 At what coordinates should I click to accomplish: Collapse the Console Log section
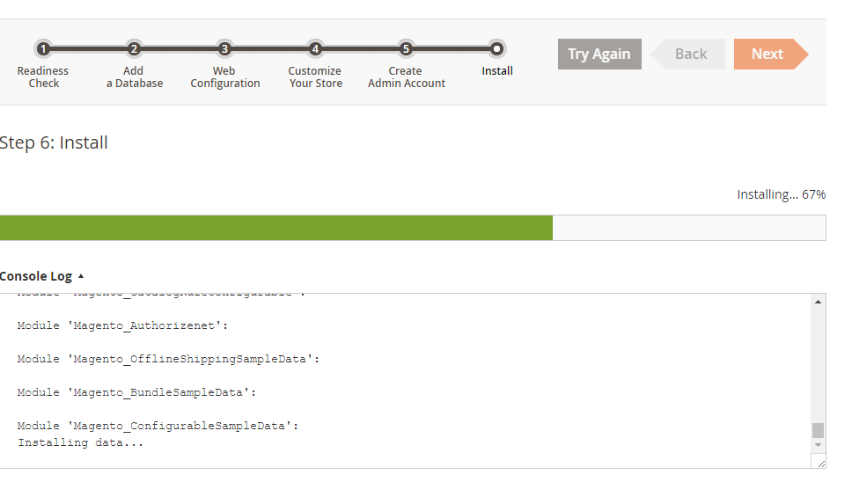coord(41,276)
